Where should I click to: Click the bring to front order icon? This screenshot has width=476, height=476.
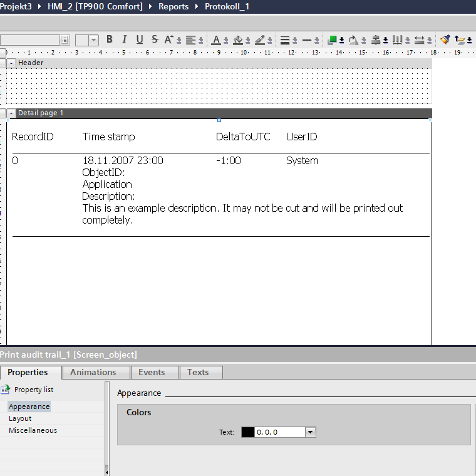click(332, 39)
